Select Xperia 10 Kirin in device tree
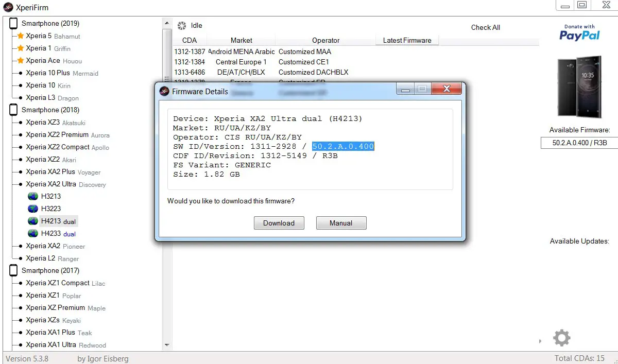This screenshot has width=618, height=364. click(x=48, y=85)
